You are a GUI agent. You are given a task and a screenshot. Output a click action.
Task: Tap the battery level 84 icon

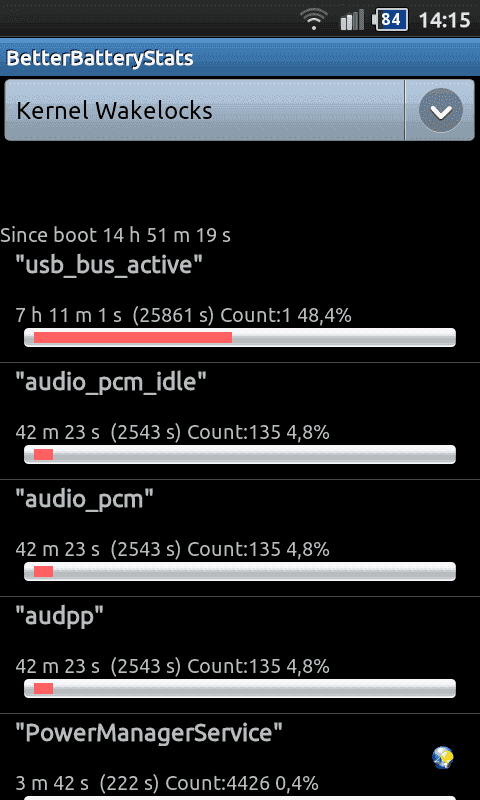(x=390, y=20)
